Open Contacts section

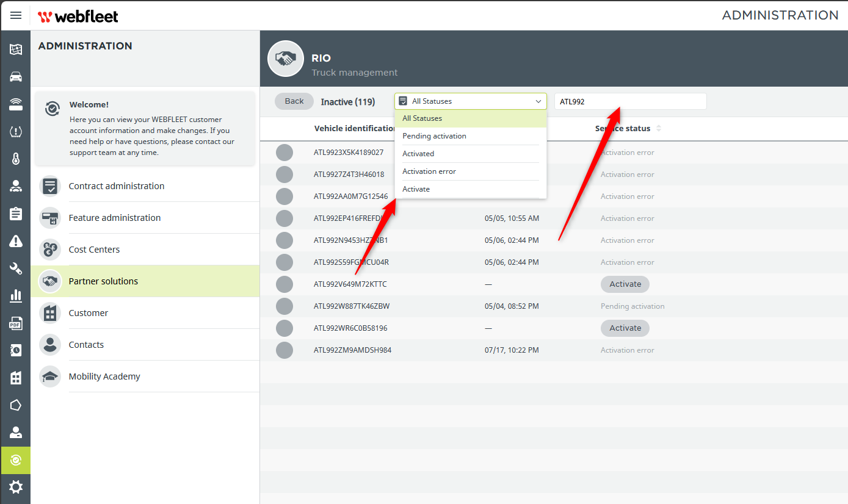point(145,345)
